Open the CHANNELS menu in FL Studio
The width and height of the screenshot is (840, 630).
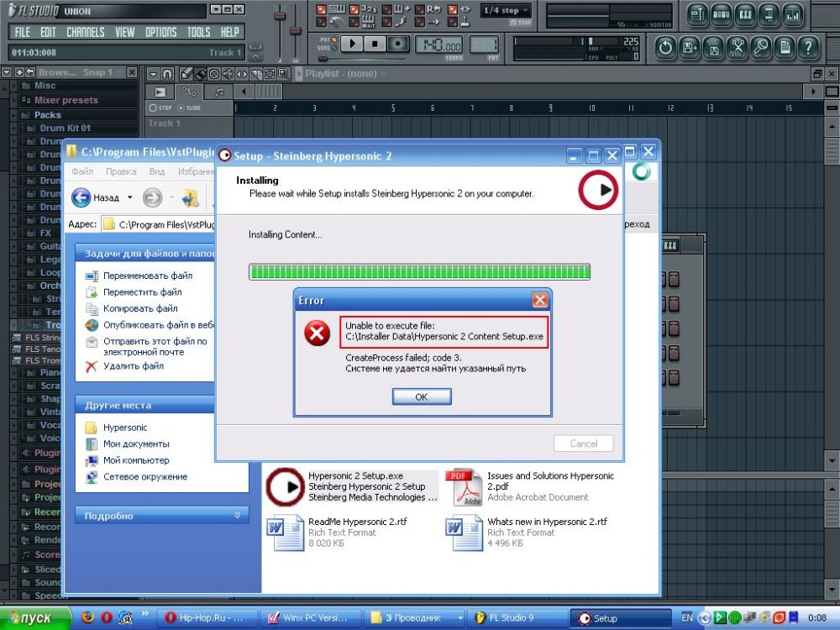tap(85, 32)
